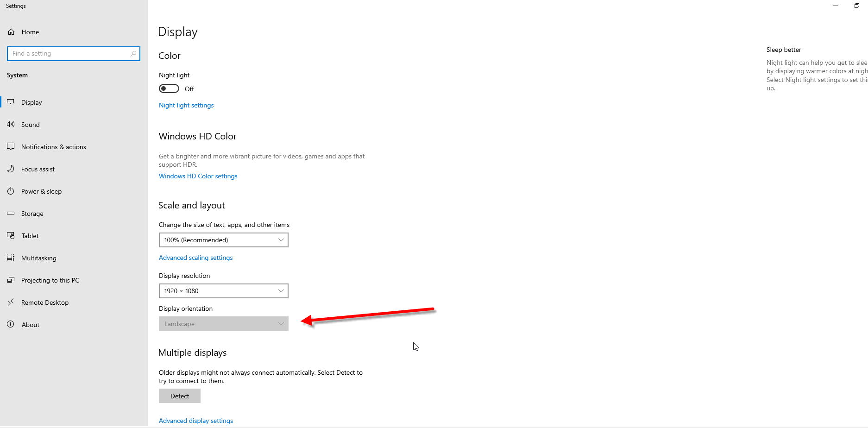Open the 100% (Recommended) scaling dropdown
This screenshot has height=428, width=868.
(x=224, y=240)
